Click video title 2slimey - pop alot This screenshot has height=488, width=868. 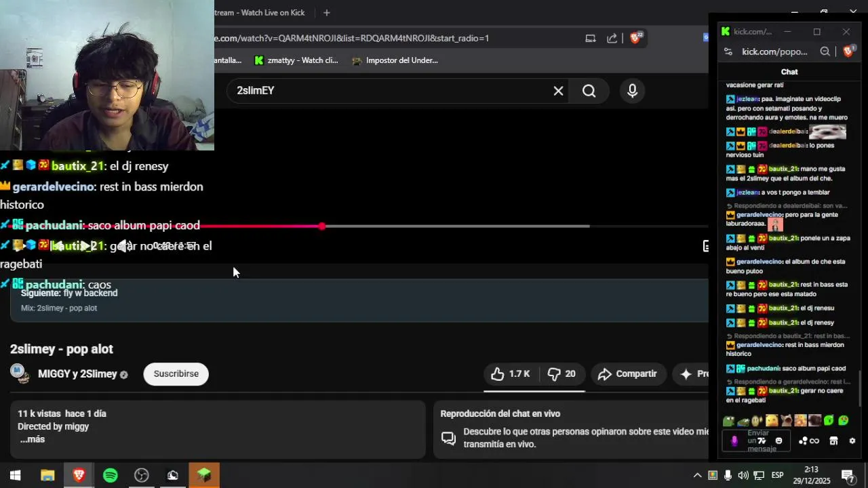tap(62, 349)
